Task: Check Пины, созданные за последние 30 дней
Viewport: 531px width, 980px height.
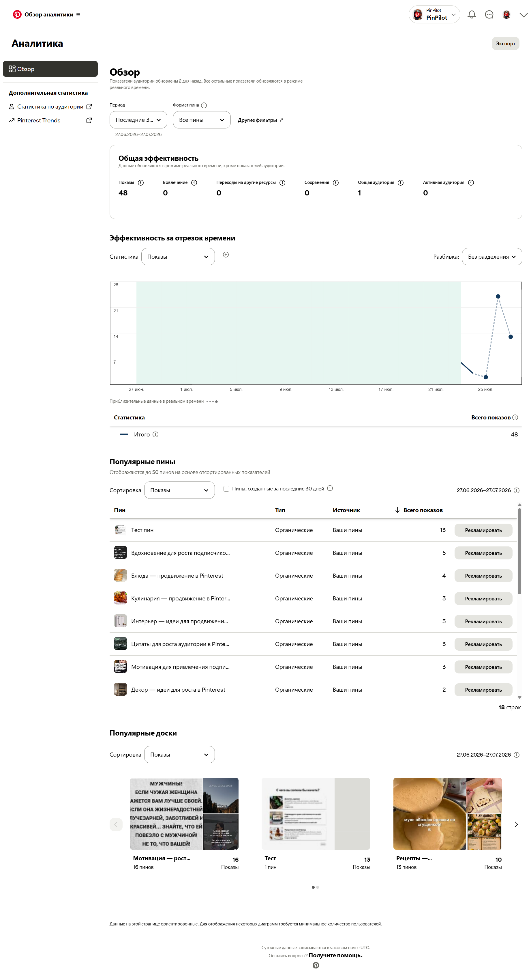Action: [226, 488]
